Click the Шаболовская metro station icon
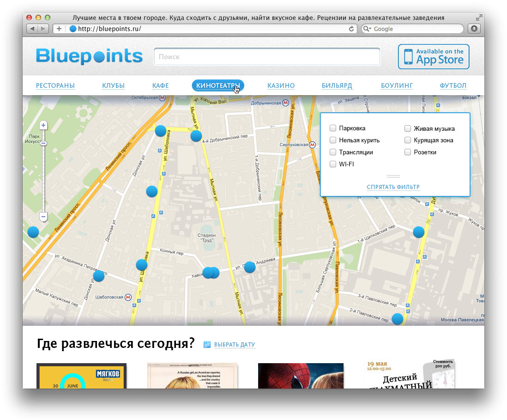The width and height of the screenshot is (507, 420). pyautogui.click(x=128, y=297)
